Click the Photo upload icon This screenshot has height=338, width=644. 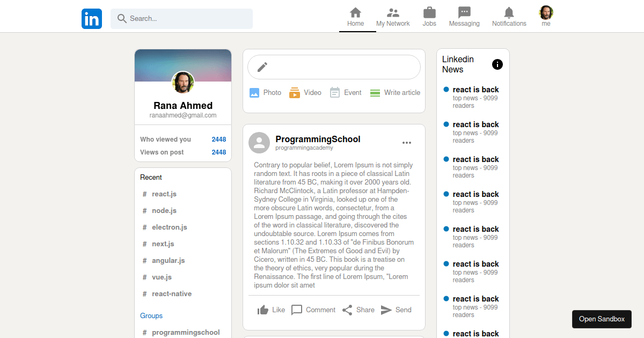point(255,92)
